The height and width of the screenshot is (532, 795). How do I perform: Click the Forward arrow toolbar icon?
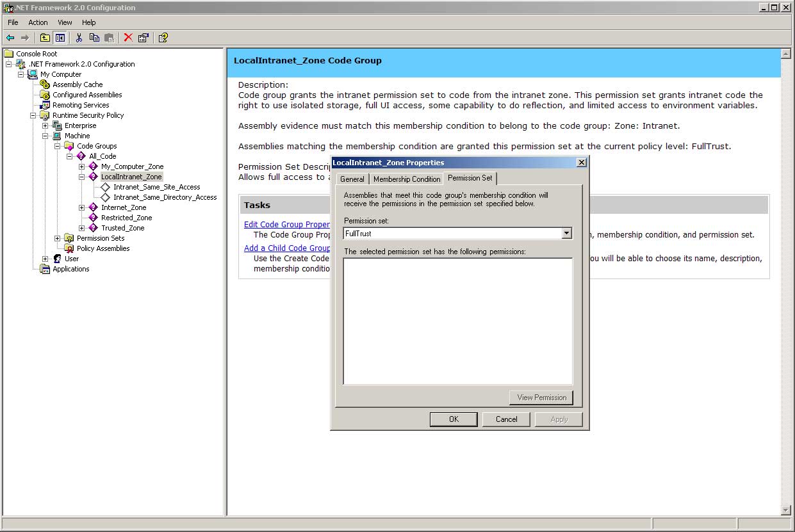[25, 38]
